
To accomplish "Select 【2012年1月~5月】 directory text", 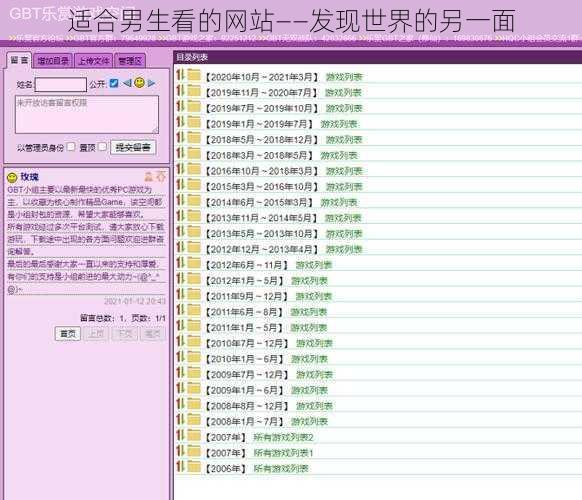I will pos(244,281).
